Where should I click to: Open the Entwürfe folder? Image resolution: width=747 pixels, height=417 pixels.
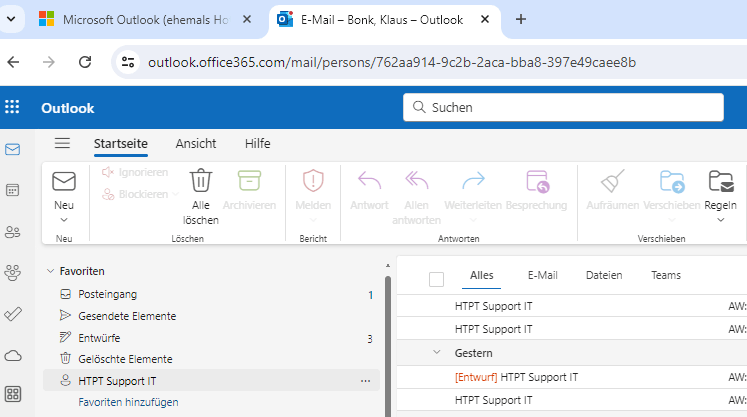pos(212,338)
